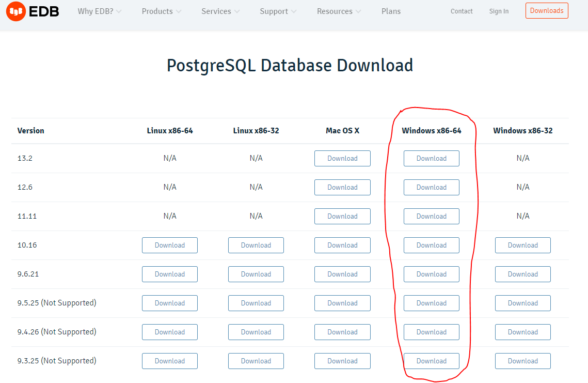The width and height of the screenshot is (588, 383).
Task: Download version 9.5.25 for Mac OS X
Action: (342, 303)
